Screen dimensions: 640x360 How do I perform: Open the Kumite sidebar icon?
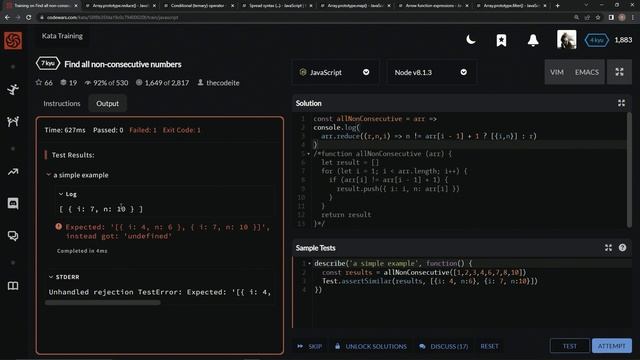[13, 121]
